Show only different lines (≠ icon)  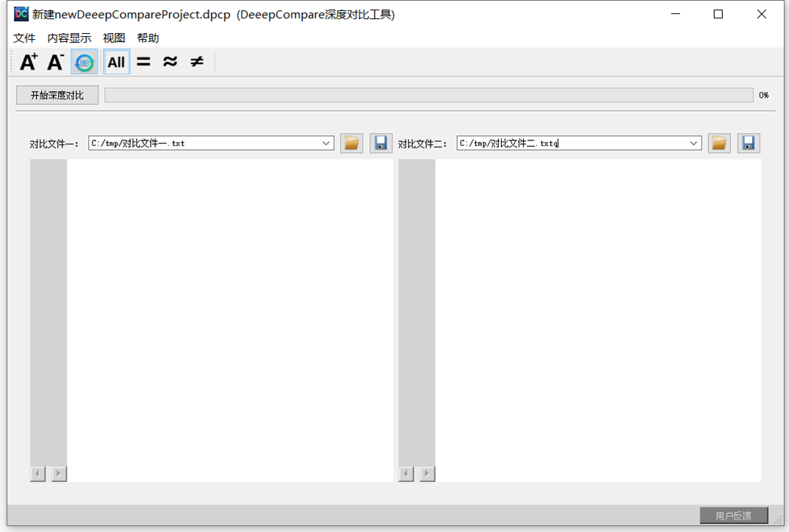pyautogui.click(x=197, y=62)
